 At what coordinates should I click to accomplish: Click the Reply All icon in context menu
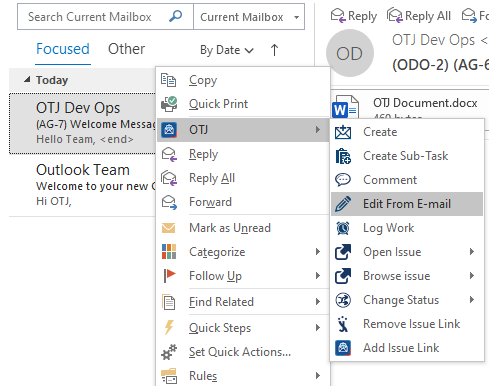(x=169, y=178)
